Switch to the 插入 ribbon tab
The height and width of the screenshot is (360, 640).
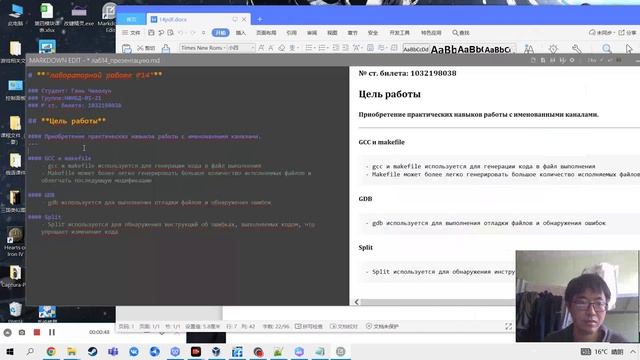click(x=241, y=33)
